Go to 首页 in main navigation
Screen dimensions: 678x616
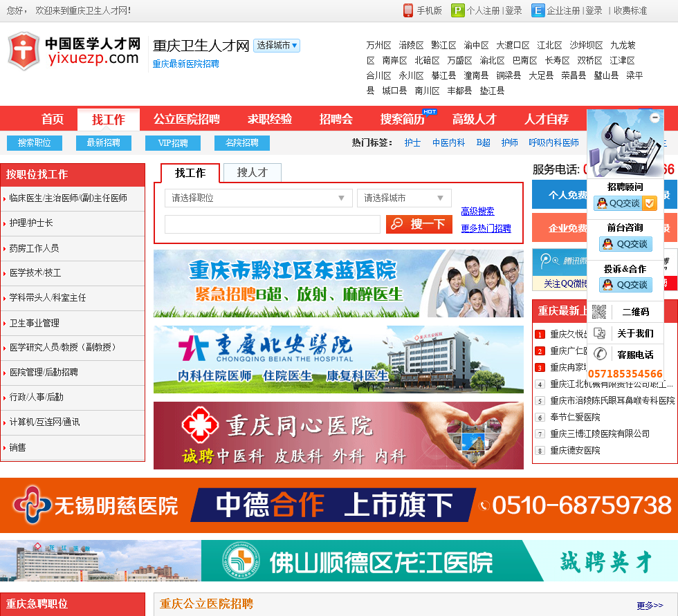53,119
